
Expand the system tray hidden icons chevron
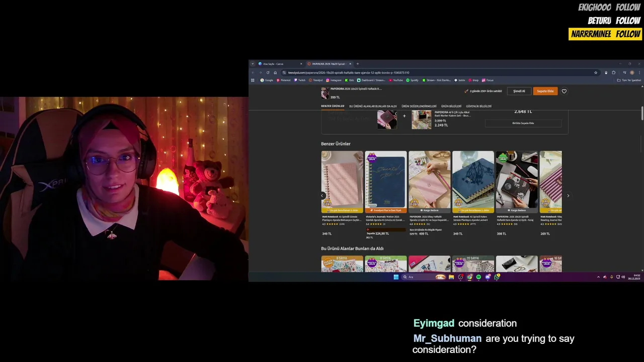click(598, 277)
